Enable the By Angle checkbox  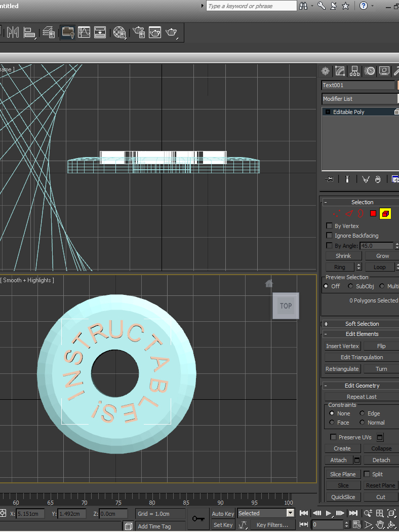329,245
